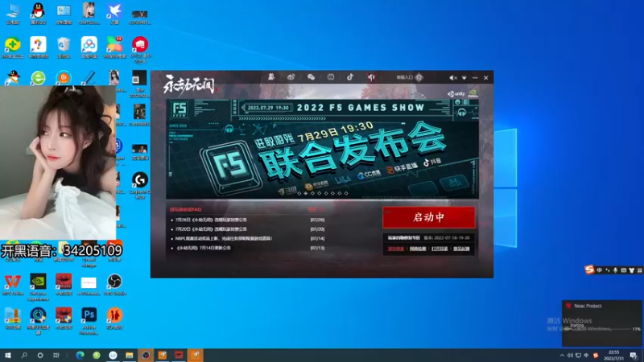Open the WPS Office desktop icon
This screenshot has width=644, height=362.
13,284
